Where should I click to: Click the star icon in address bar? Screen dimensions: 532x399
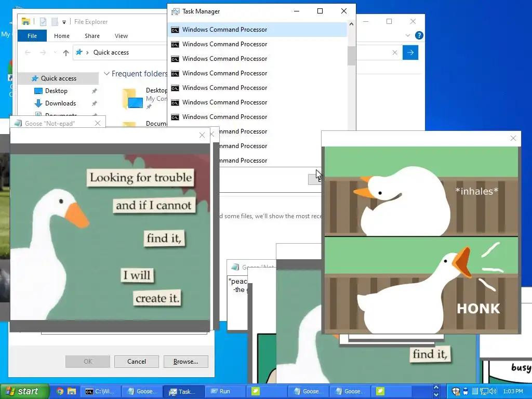79,52
